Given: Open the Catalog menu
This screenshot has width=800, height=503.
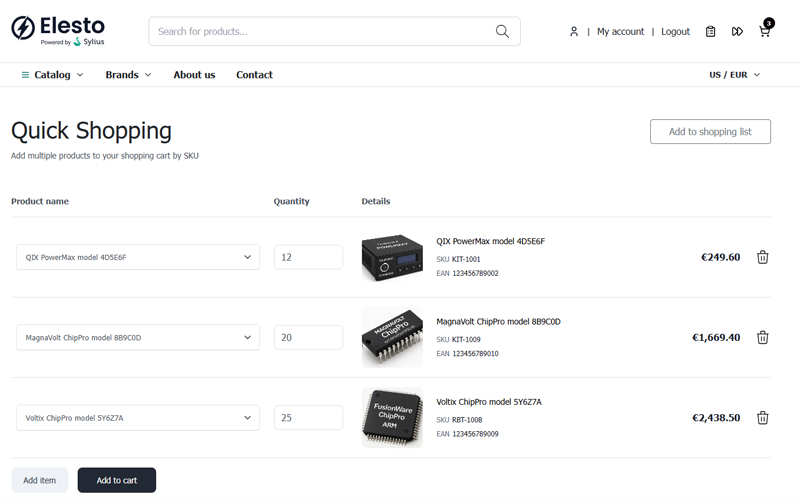Looking at the screenshot, I should (52, 75).
